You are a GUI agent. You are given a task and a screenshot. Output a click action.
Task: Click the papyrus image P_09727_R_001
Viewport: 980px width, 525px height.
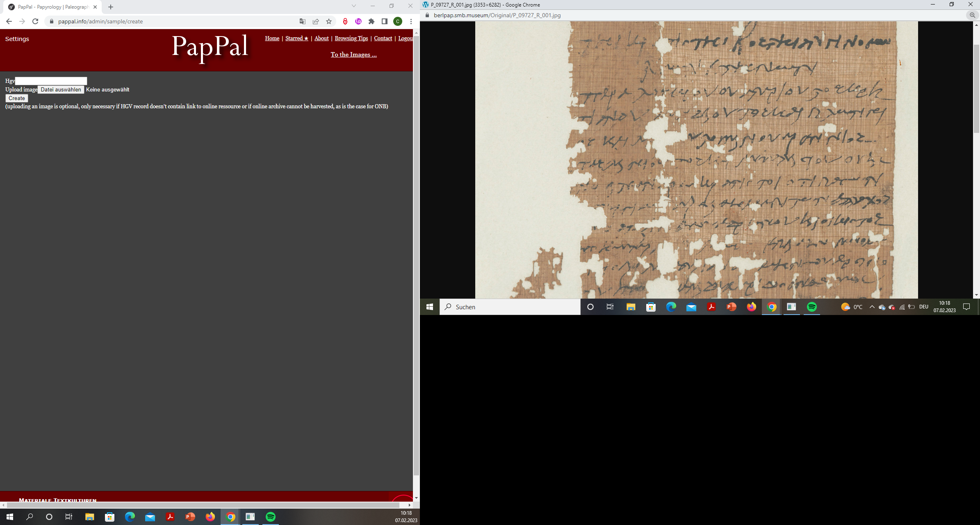pyautogui.click(x=696, y=160)
